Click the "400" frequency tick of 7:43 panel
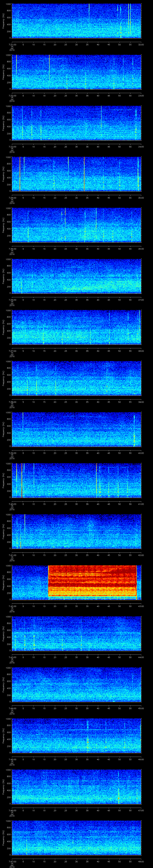Viewport: 153px width, 868px height. [x=9, y=637]
